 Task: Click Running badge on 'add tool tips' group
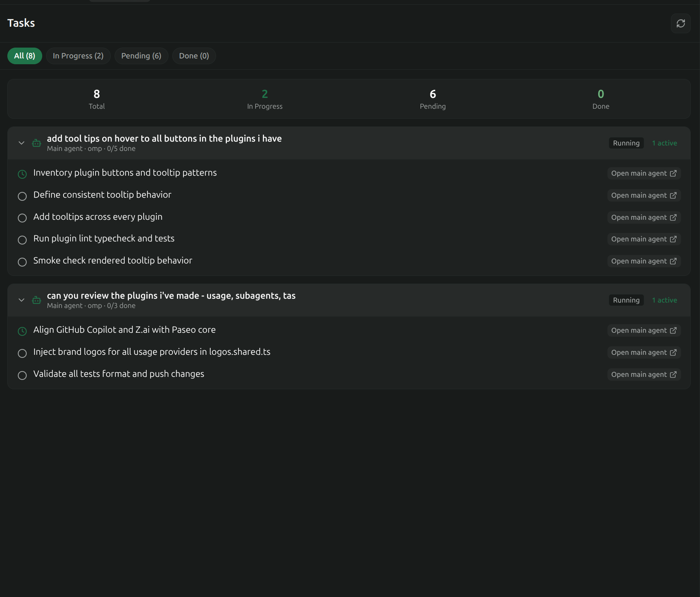click(626, 143)
